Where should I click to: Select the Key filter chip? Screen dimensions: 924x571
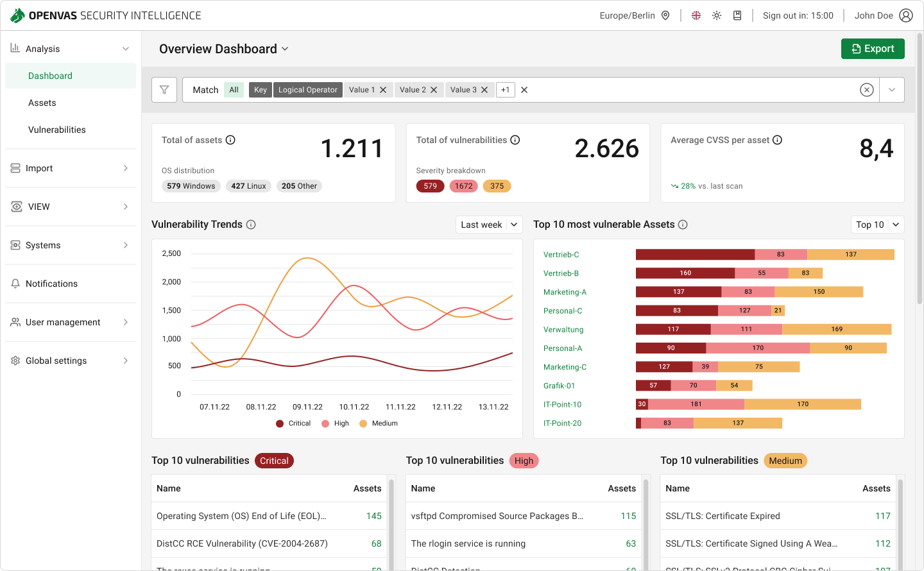click(261, 90)
